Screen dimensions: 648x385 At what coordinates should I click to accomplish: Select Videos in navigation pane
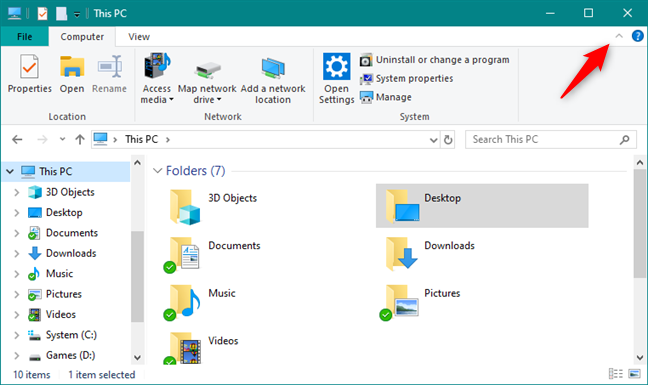[x=60, y=314]
